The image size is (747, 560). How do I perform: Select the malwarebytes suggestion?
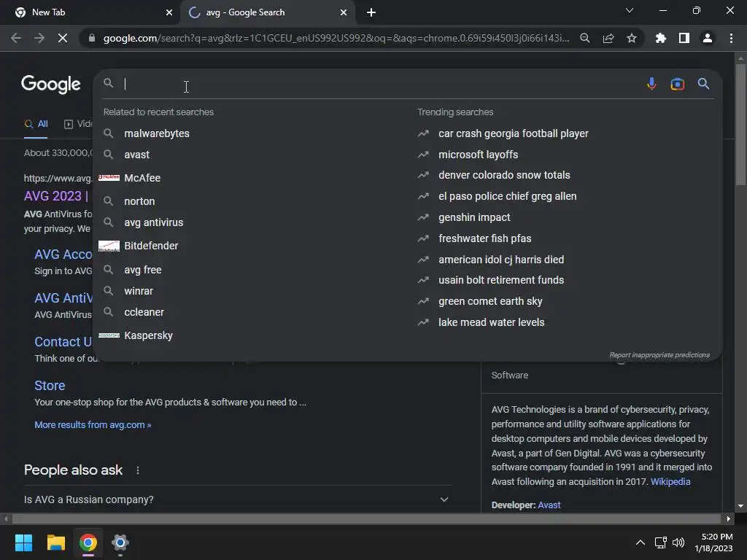157,133
